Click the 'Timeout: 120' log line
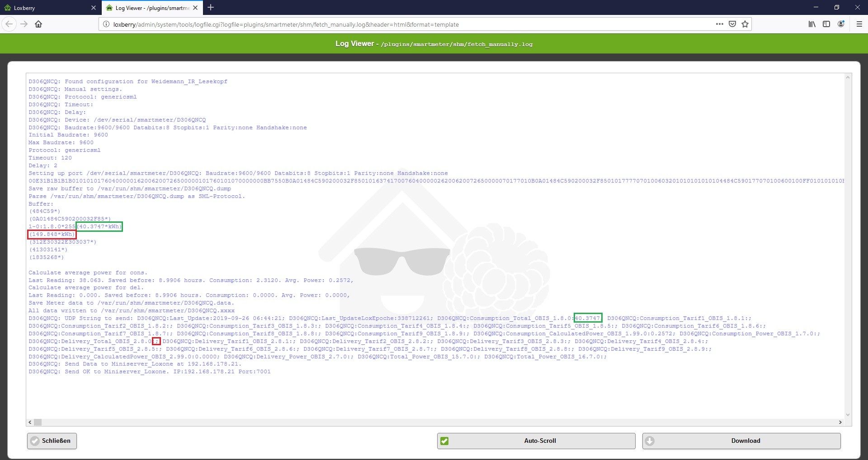Image resolution: width=868 pixels, height=460 pixels. [x=50, y=158]
